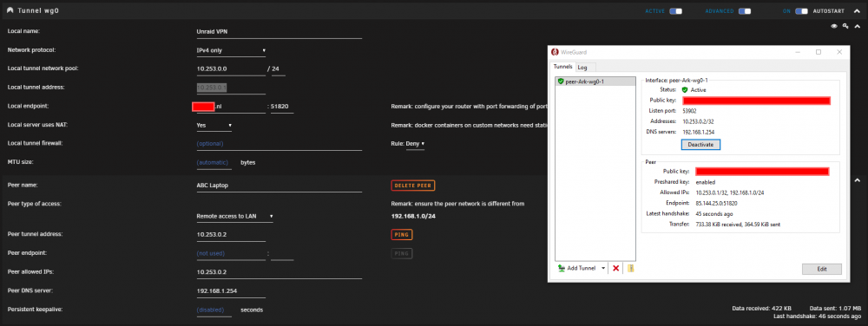Collapse section using chevron beside key icon

pos(858,26)
